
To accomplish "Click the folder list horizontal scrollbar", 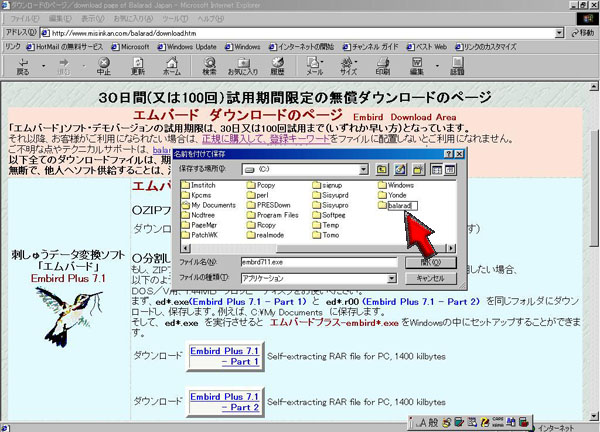I will pyautogui.click(x=319, y=248).
